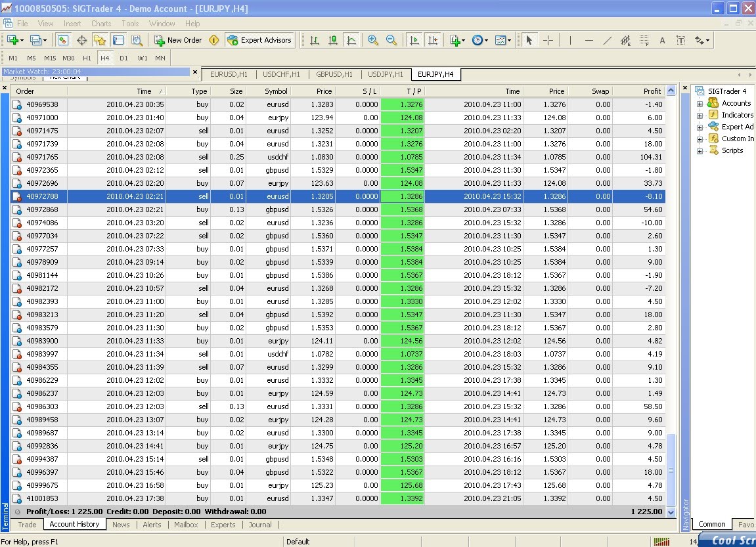Select the vertical line tool
Screen dimensions: 756x547
pos(570,41)
